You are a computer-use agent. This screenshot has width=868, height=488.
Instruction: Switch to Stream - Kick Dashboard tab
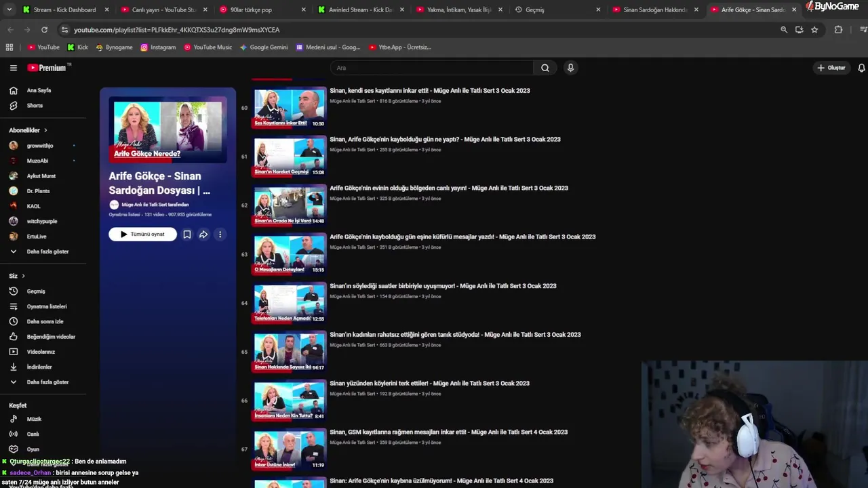(64, 9)
